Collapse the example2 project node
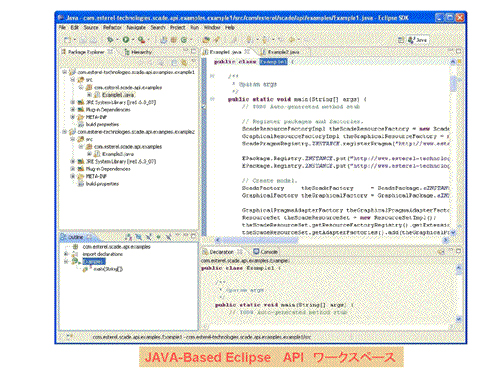Image resolution: width=500 pixels, height=377 pixels. click(x=65, y=132)
